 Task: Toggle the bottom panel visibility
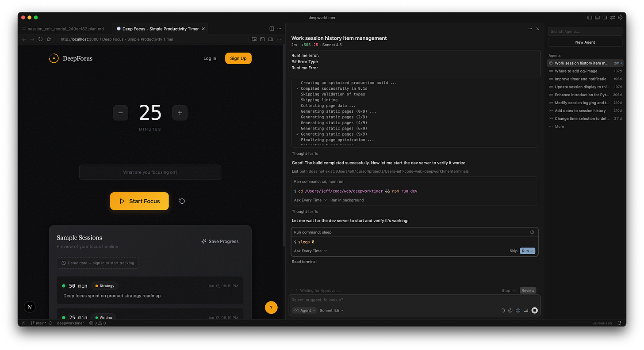(598, 17)
